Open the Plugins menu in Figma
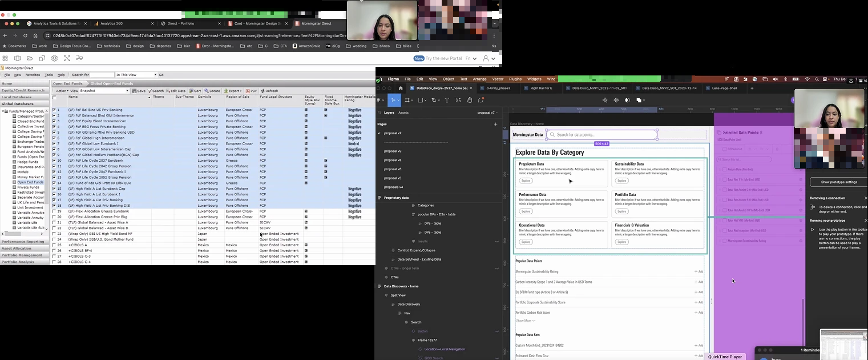 click(x=515, y=79)
